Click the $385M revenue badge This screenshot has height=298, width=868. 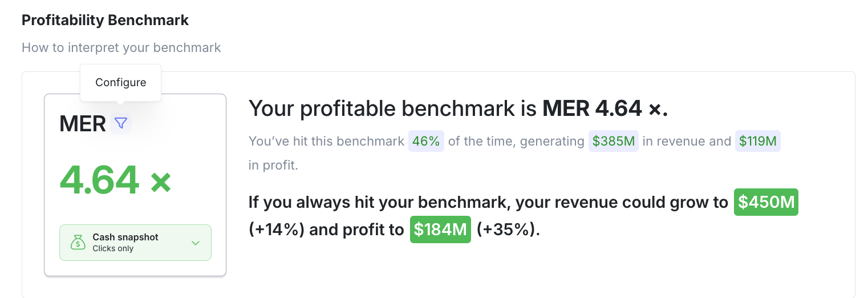[614, 142]
